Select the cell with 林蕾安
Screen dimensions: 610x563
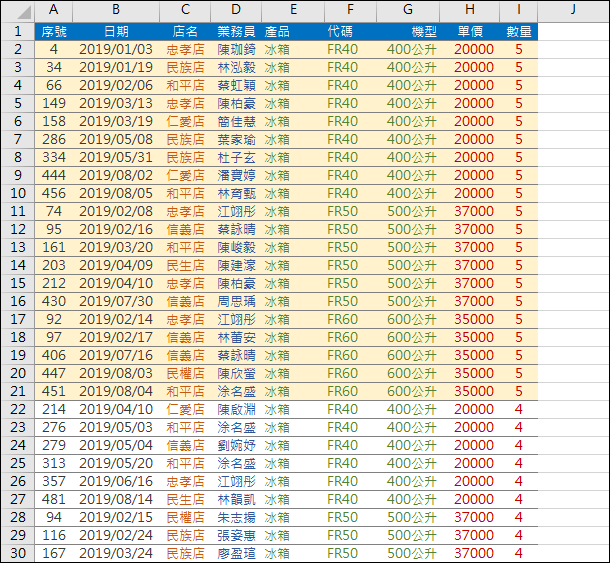[x=236, y=337]
